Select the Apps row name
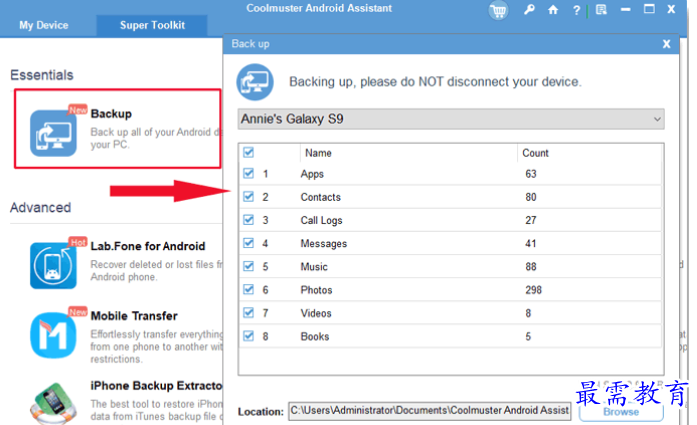 [312, 174]
